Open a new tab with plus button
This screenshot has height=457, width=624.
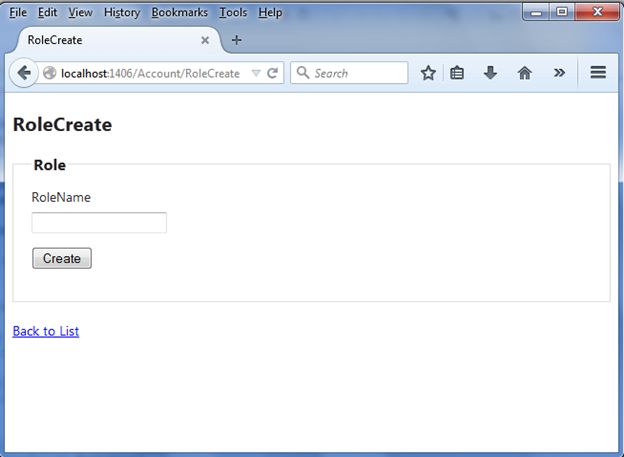click(236, 40)
